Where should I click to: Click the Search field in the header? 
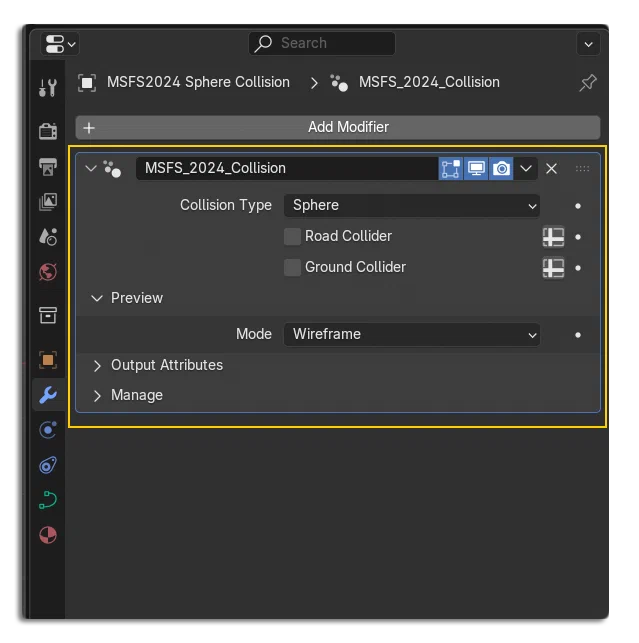click(322, 43)
